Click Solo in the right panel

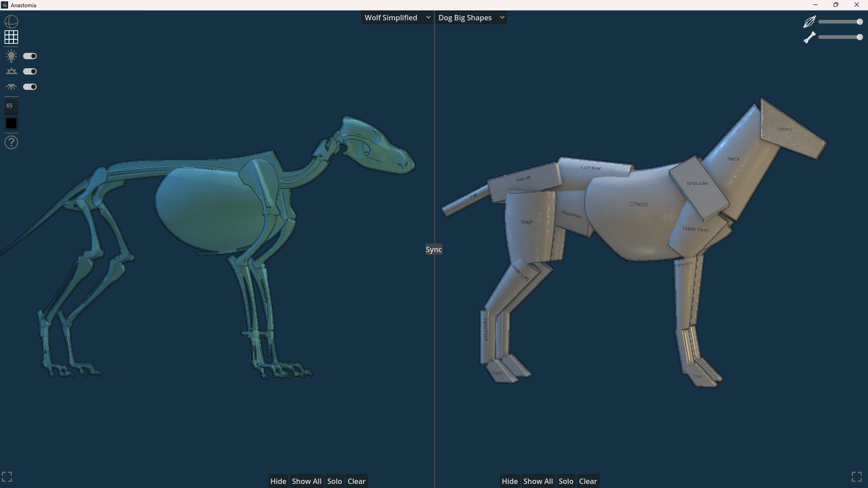point(566,481)
